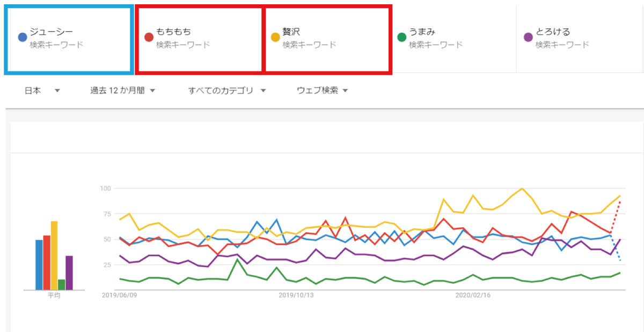
Task: Click the purple dot beside とろける
Action: (x=528, y=38)
